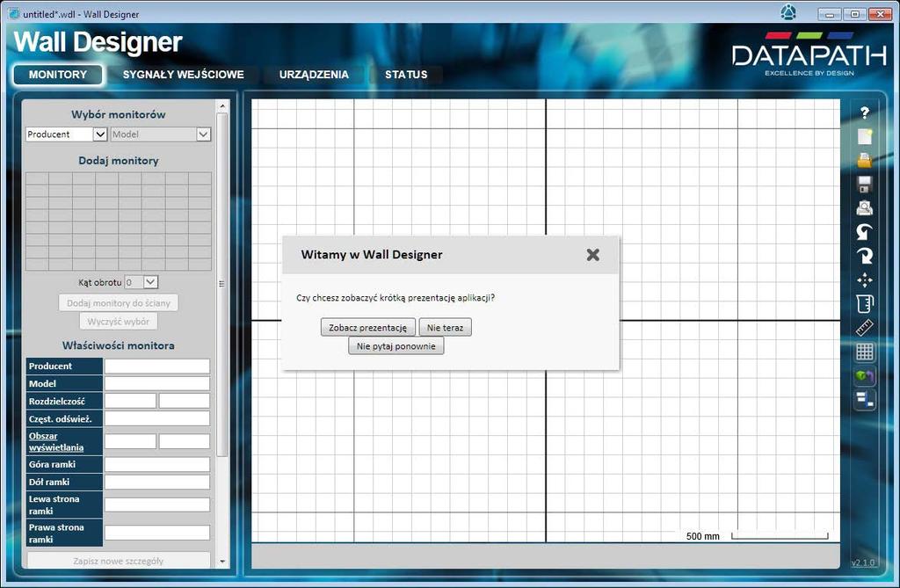
Task: Open the SYGNAŁY WEJŚCIOWE tab
Action: pyautogui.click(x=183, y=75)
